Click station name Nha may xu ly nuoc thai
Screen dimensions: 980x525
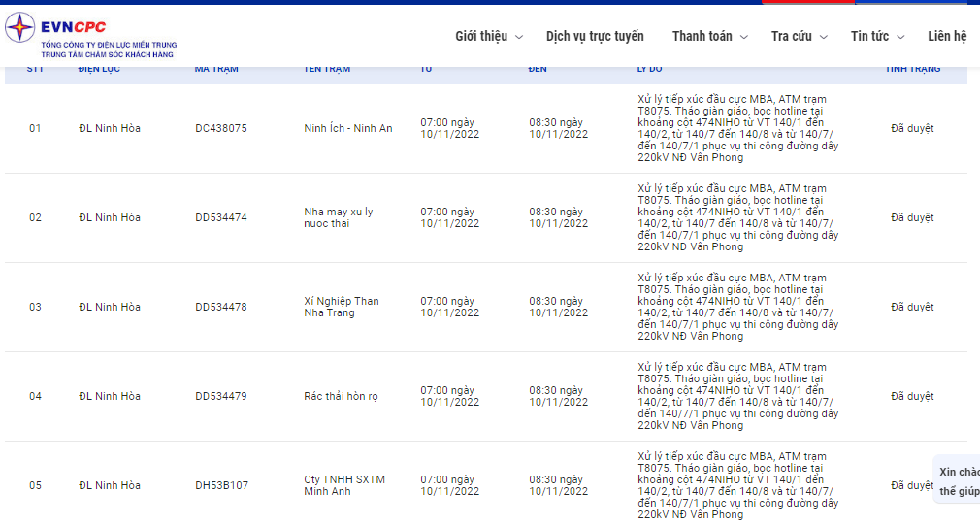338,217
